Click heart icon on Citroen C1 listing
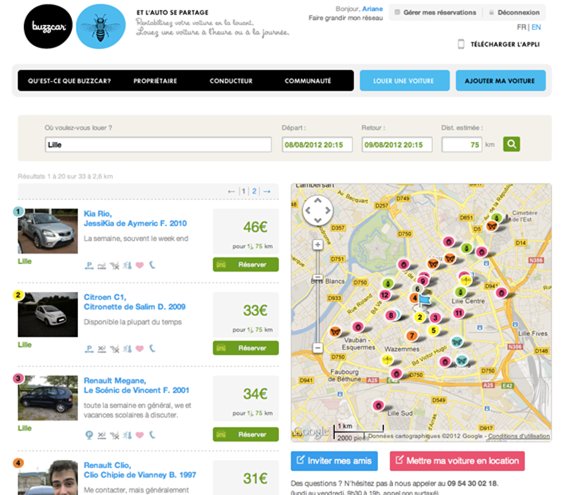Image resolution: width=566 pixels, height=495 pixels. point(140,349)
